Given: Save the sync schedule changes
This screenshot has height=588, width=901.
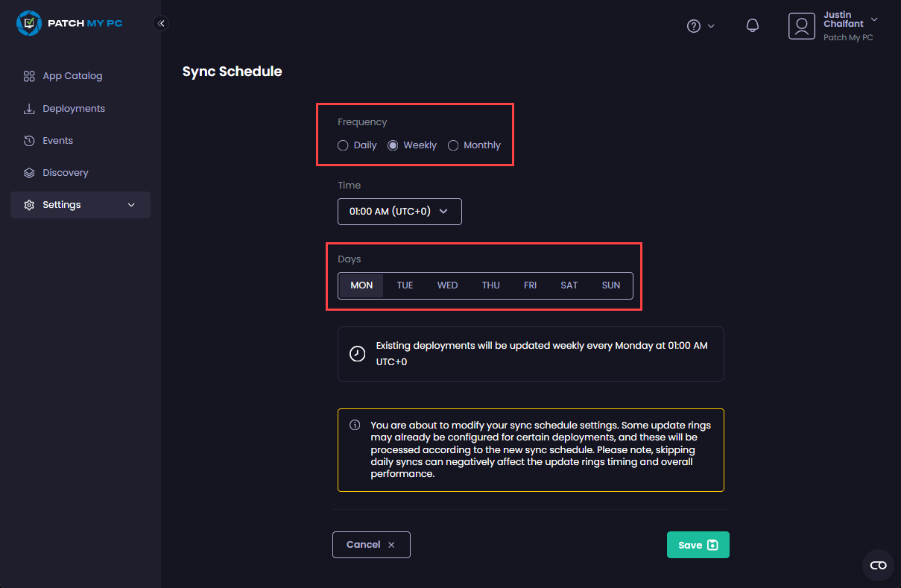Looking at the screenshot, I should click(698, 544).
